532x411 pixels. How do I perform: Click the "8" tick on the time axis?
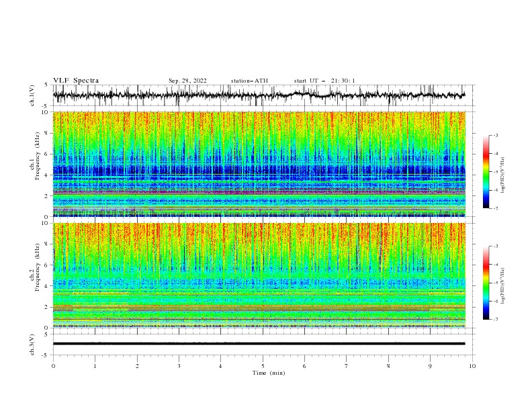[388, 366]
